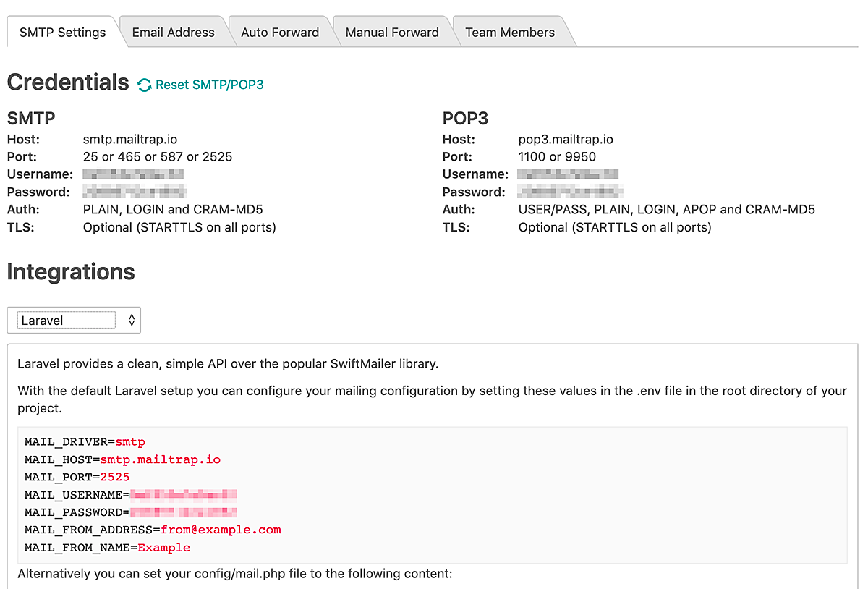Click POP3 port value 1100 or 9950
This screenshot has width=868, height=589.
pyautogui.click(x=557, y=156)
